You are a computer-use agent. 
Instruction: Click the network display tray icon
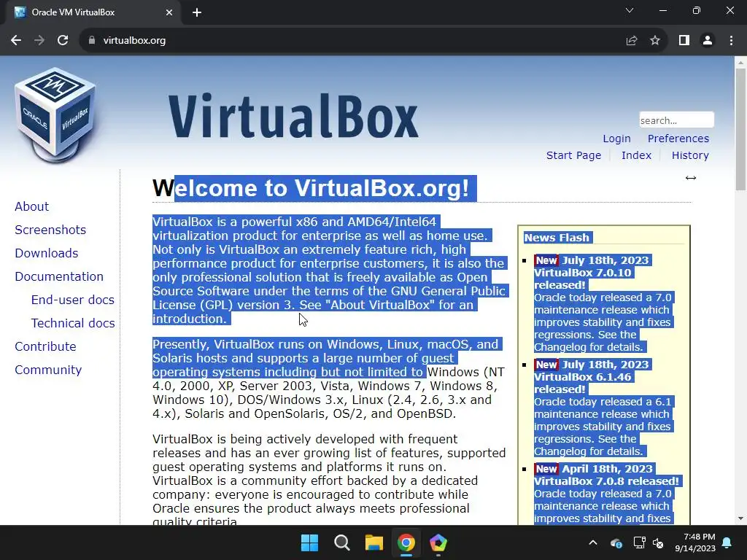(x=639, y=542)
